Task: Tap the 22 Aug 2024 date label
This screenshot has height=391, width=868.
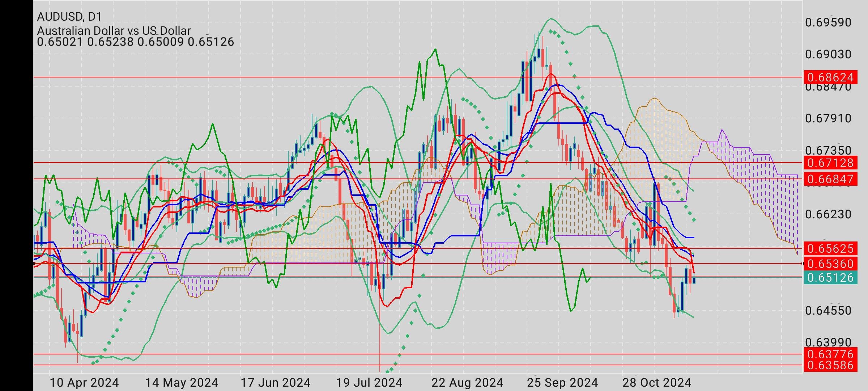Action: coord(467,383)
